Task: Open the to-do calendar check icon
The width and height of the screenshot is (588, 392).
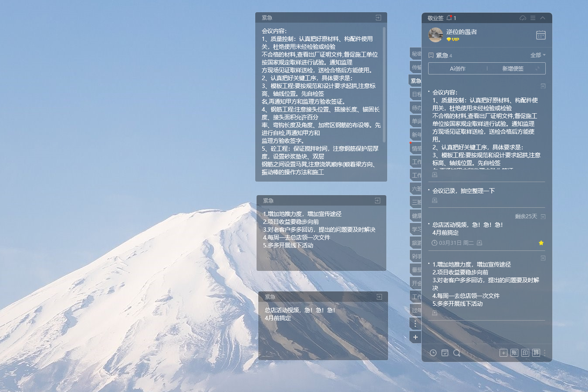Action: click(x=445, y=353)
